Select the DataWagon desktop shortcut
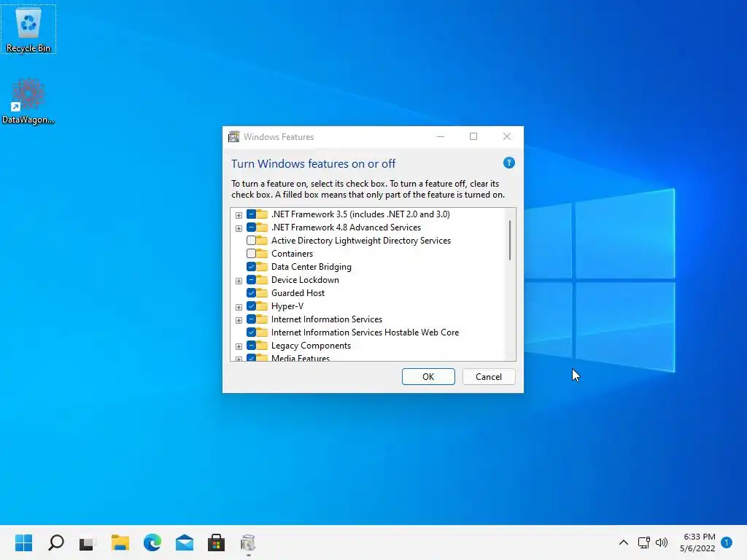Image resolution: width=747 pixels, height=560 pixels. pyautogui.click(x=28, y=101)
